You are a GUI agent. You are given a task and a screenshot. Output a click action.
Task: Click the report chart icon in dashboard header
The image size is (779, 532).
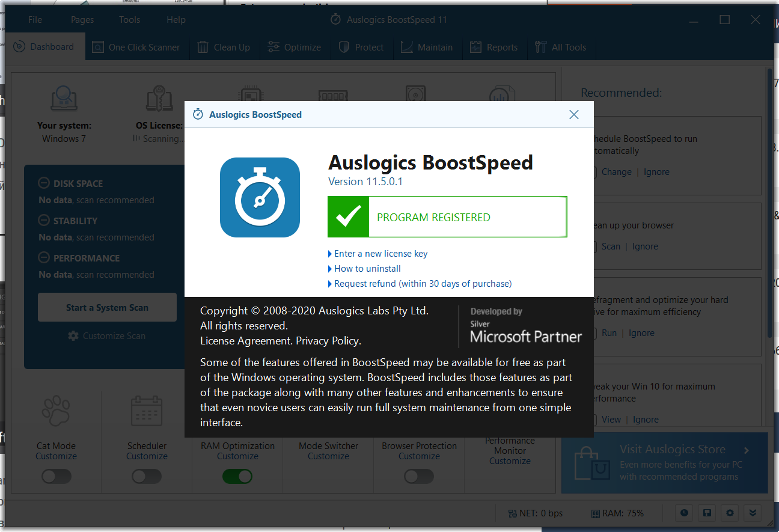[502, 94]
